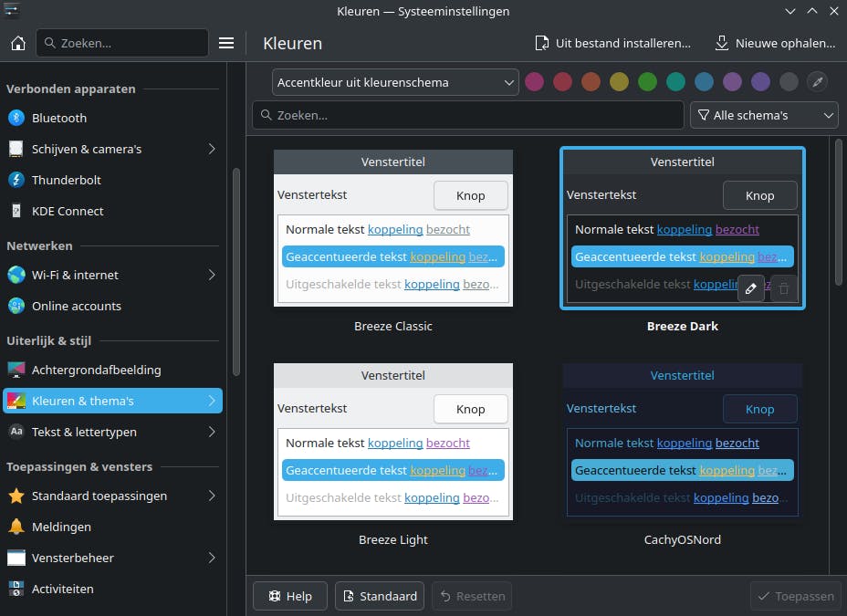
Task: Click the KDE Connect phone icon
Action: click(16, 211)
